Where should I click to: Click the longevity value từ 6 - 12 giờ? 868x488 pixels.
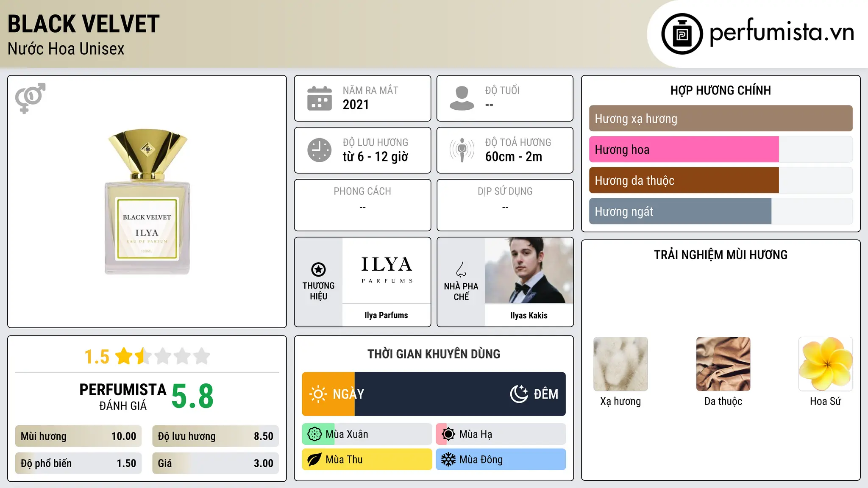[376, 157]
